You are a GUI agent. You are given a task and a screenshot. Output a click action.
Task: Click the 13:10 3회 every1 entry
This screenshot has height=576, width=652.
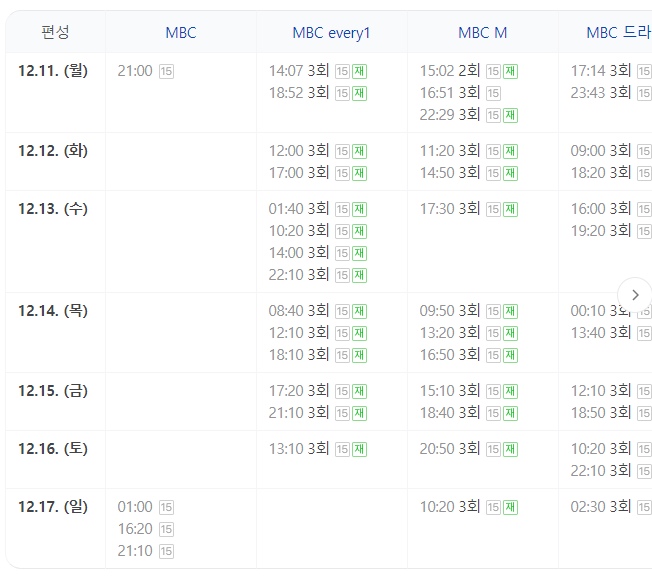[299, 449]
